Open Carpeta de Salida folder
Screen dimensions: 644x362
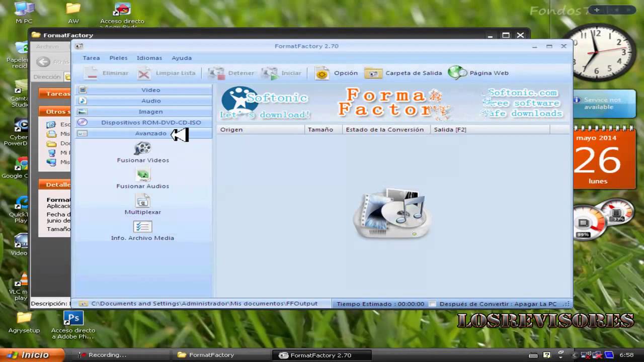[403, 73]
